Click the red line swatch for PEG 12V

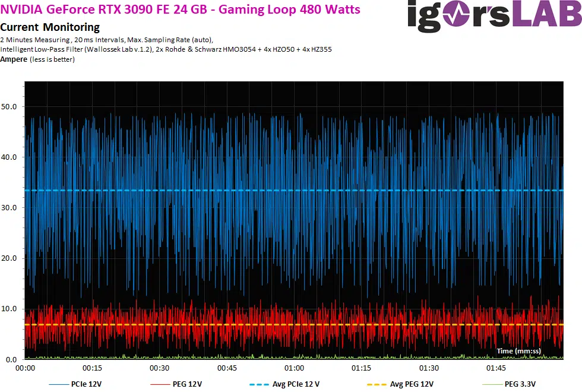[160, 385]
